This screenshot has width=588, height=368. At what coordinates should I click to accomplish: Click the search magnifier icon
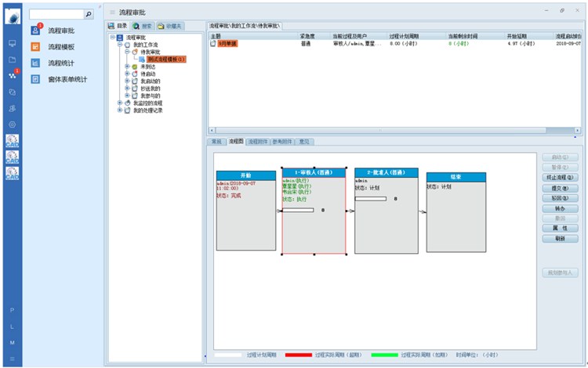pyautogui.click(x=88, y=14)
